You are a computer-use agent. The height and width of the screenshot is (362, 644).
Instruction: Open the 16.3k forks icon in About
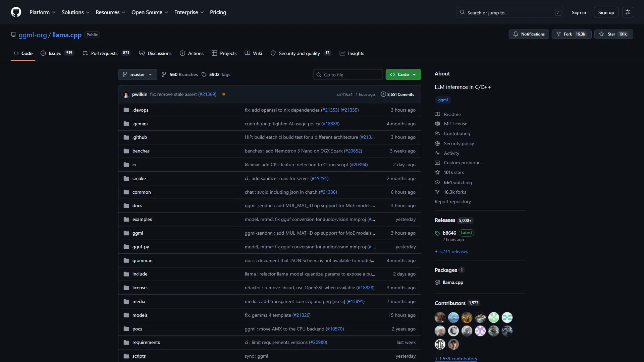[x=437, y=192]
